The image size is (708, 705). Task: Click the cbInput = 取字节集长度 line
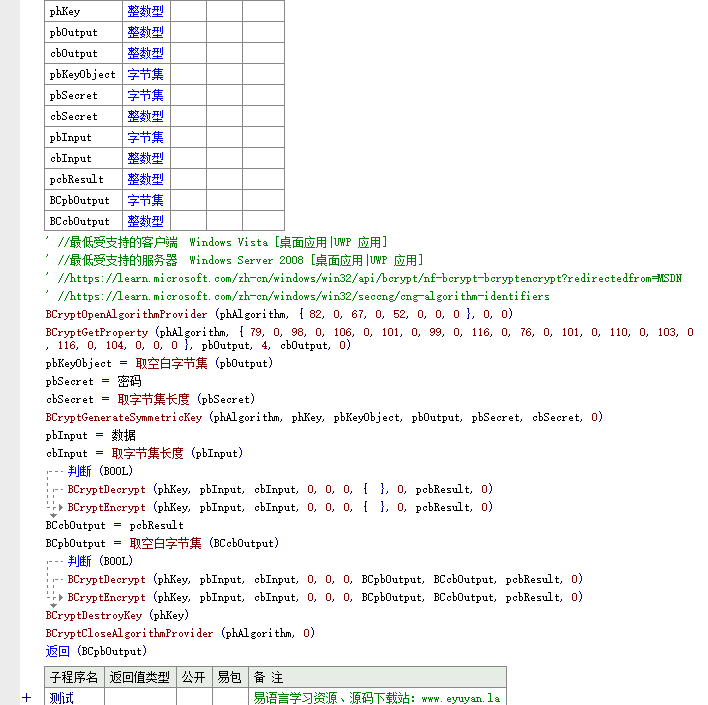144,453
